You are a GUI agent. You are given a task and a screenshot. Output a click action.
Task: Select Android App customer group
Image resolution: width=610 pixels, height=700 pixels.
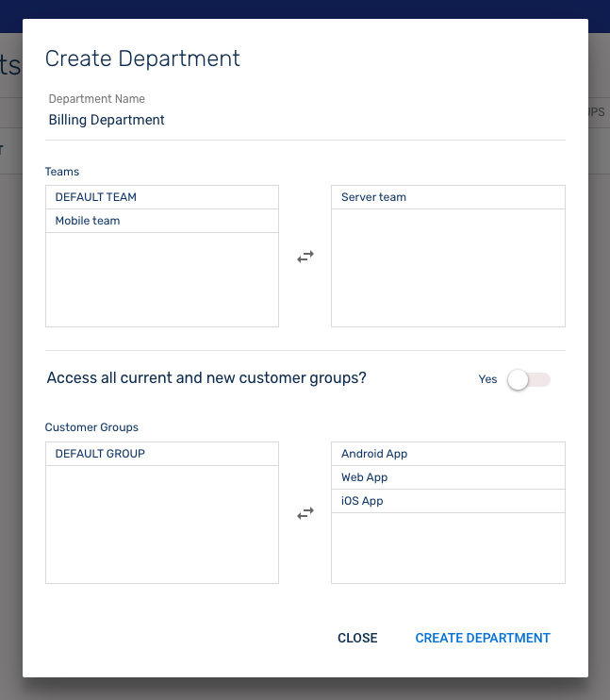[448, 454]
